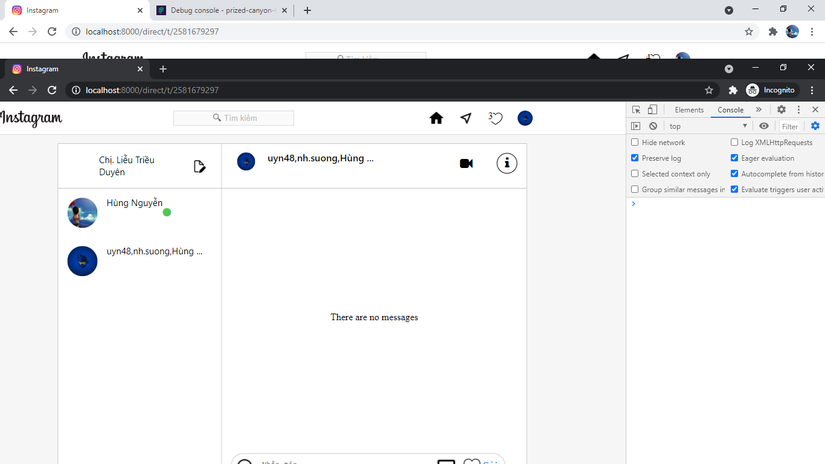Open extensions icon in back window
This screenshot has height=464, width=825.
[x=772, y=32]
